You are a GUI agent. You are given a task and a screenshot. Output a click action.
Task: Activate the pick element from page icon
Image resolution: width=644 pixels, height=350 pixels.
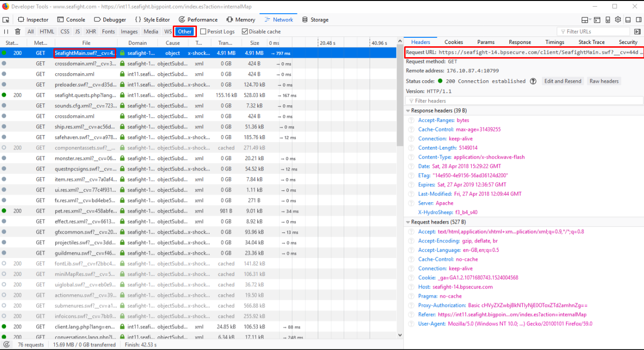[x=6, y=20]
